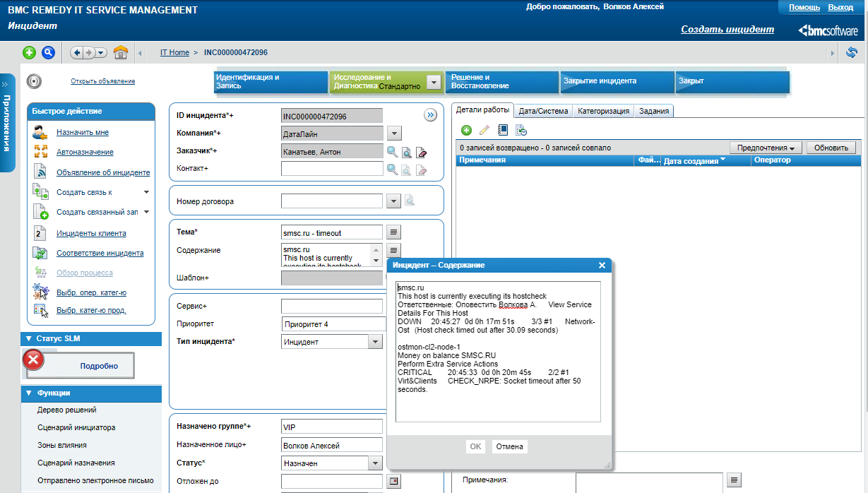Click the Подробно button

click(x=99, y=366)
